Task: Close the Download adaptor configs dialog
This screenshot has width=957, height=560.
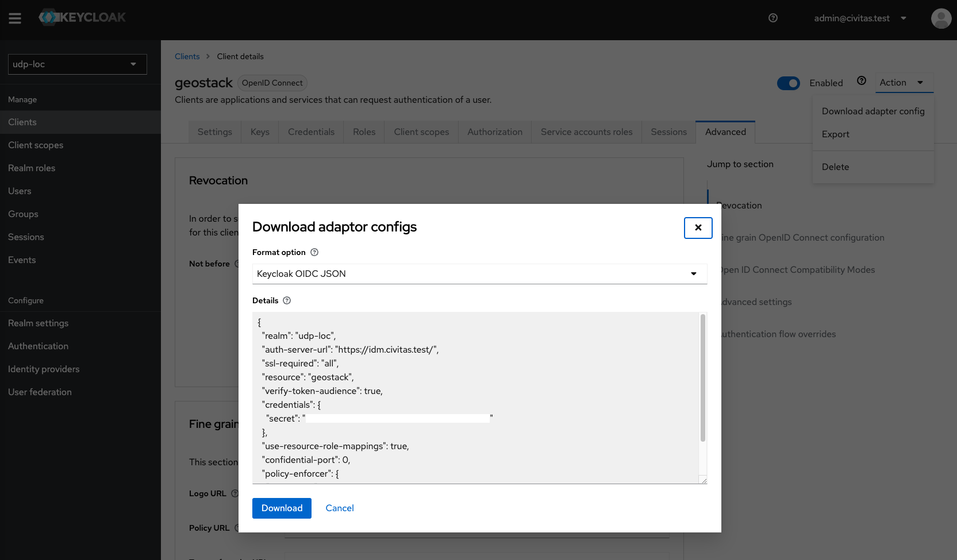Action: point(698,227)
